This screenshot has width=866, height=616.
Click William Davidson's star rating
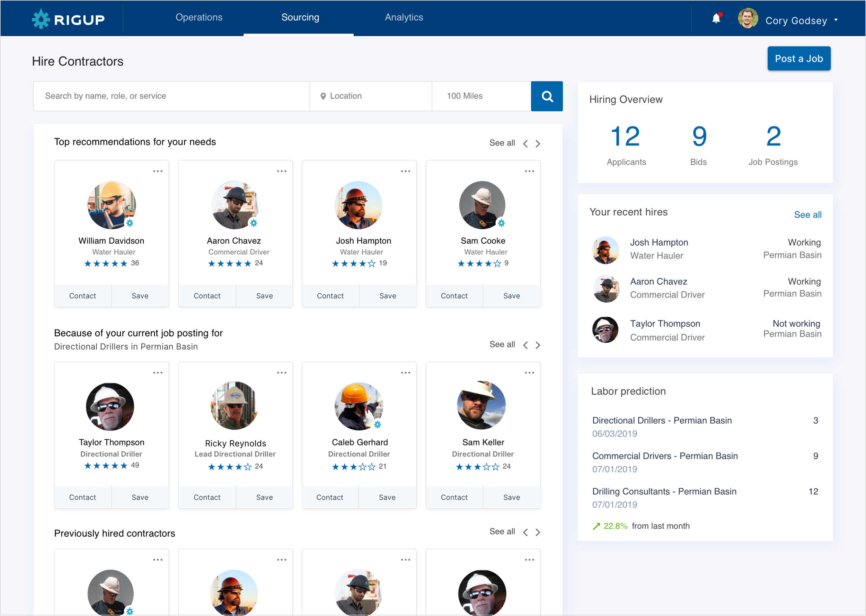(x=106, y=263)
